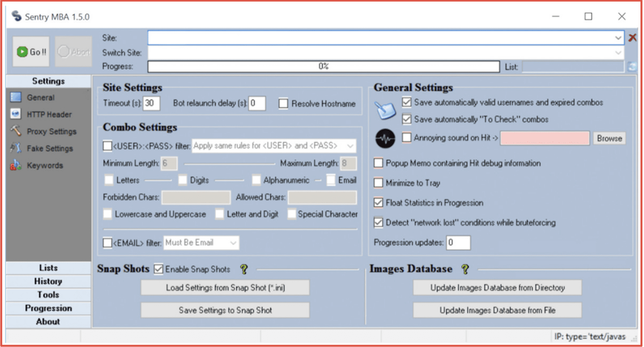This screenshot has height=347, width=644.
Task: Click the General sidebar icon
Action: [x=16, y=97]
